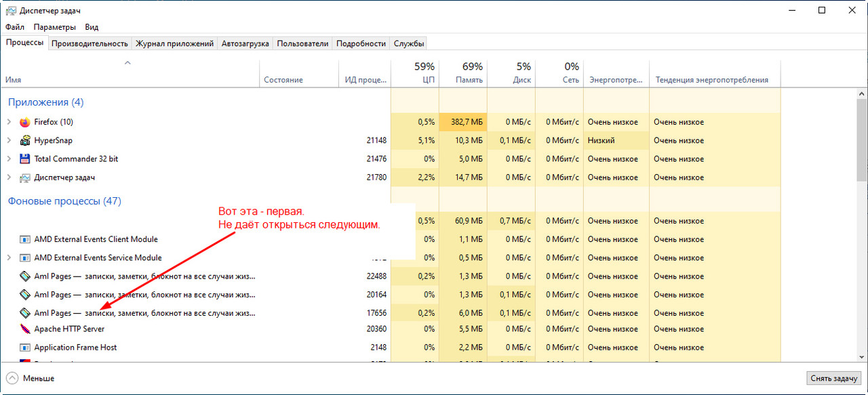868x395 pixels.
Task: Click the HyperSnap application icon
Action: pyautogui.click(x=25, y=140)
